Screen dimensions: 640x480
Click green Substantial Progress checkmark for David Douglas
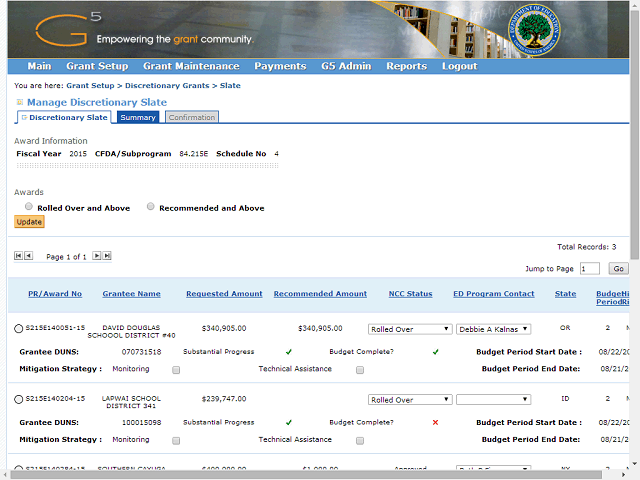pyautogui.click(x=289, y=352)
